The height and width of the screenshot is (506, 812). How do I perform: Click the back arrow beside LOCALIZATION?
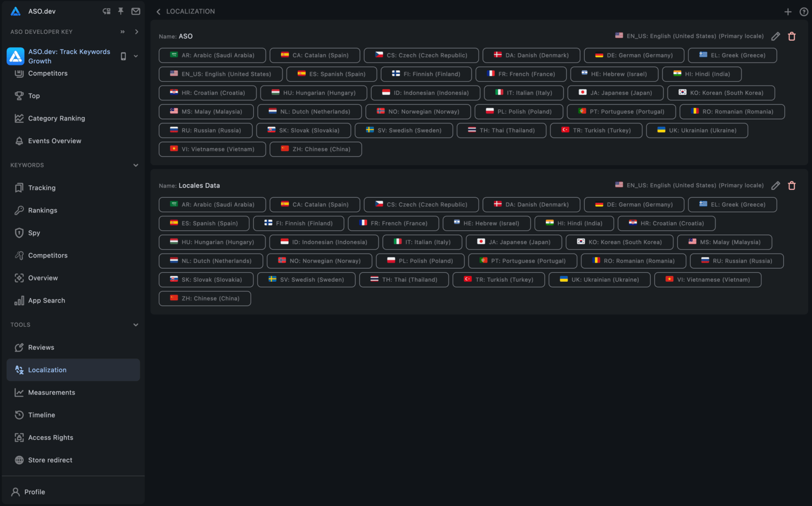point(158,12)
